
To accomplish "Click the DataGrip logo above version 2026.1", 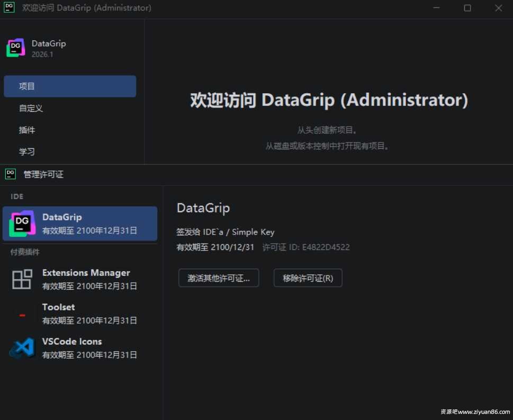I will (16, 48).
